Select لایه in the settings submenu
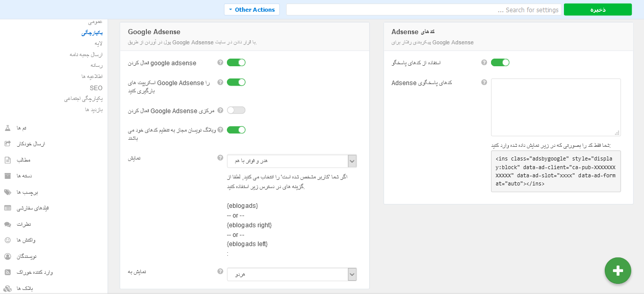The height and width of the screenshot is (294, 644). (x=98, y=44)
